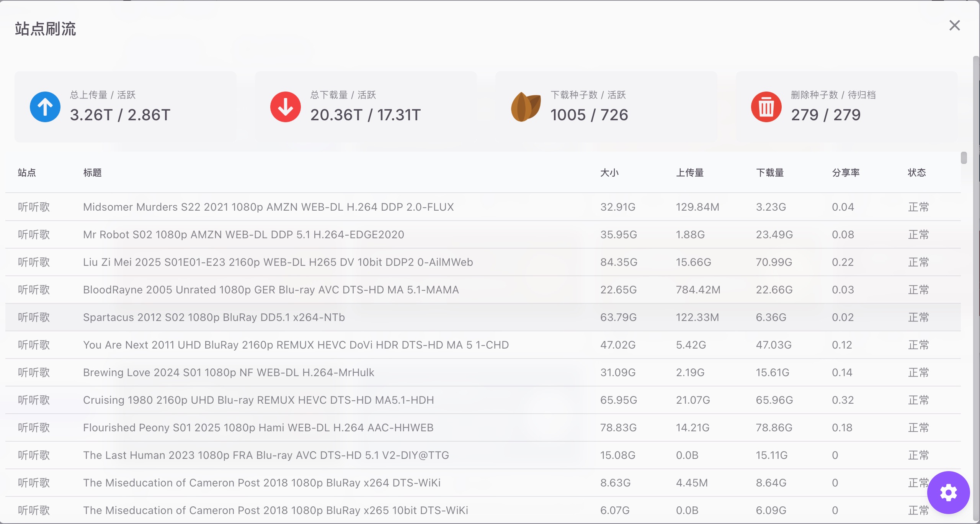Click the upload cell 4.45M

click(x=692, y=483)
